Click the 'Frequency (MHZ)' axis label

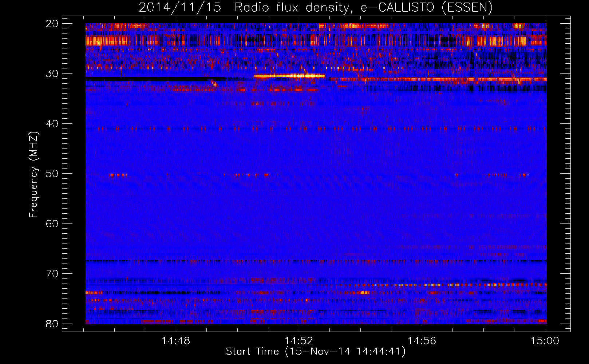pos(33,175)
